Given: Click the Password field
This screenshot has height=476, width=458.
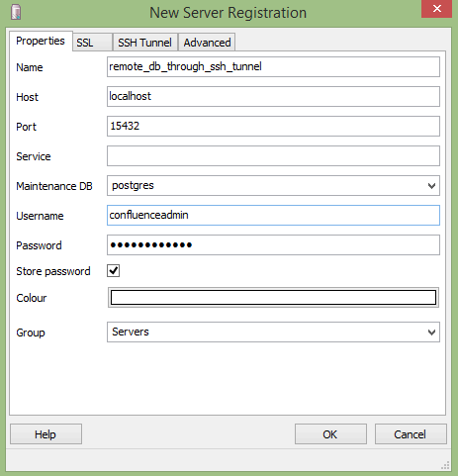Looking at the screenshot, I should pos(273,245).
